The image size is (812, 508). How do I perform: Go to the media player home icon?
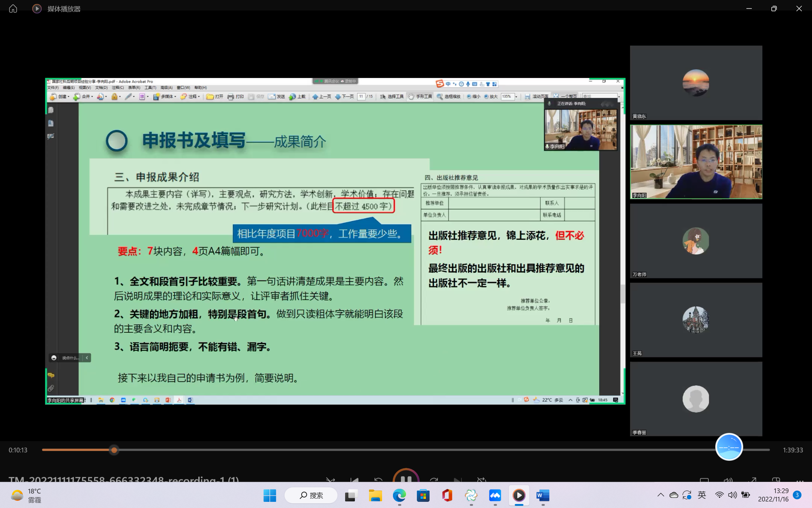click(13, 8)
